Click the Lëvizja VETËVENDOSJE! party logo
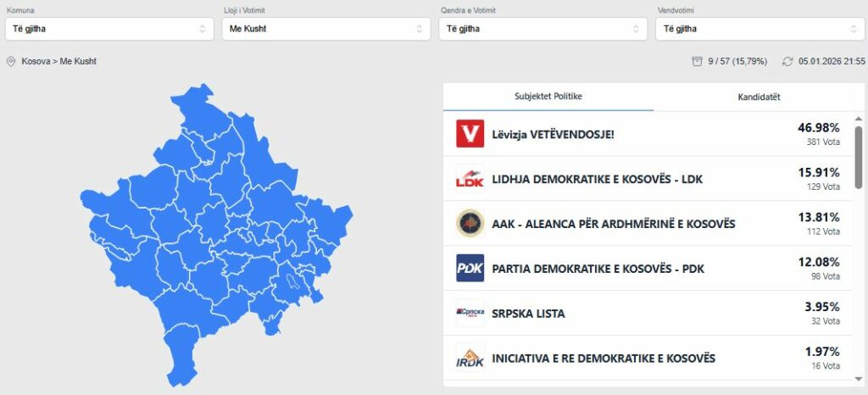Viewport: 868px width, 395px height. (470, 134)
